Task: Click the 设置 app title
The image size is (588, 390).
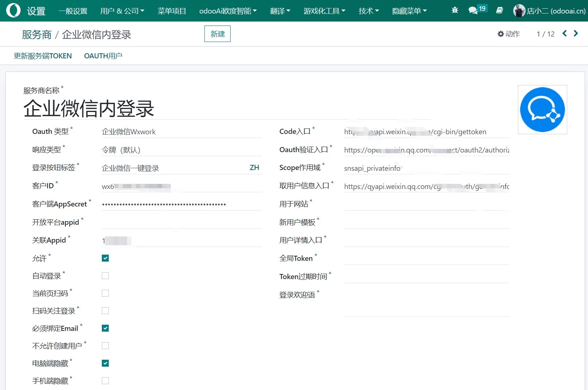Action: coord(36,11)
